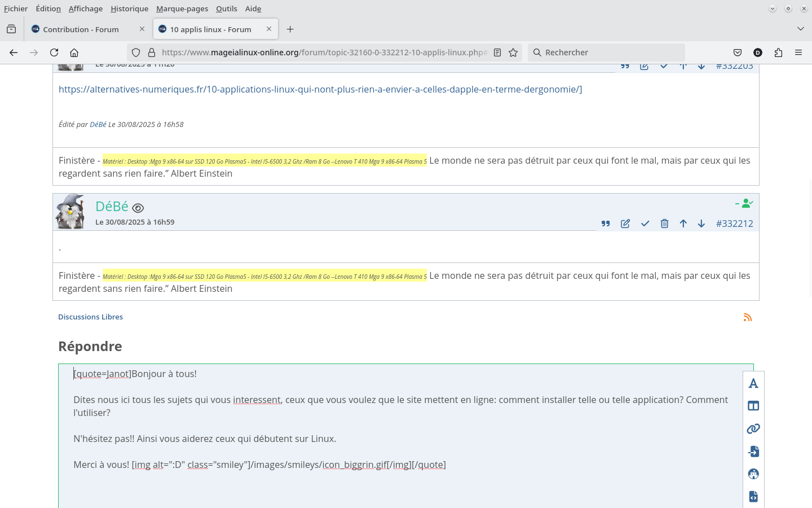Open the Firefox View tab list icon

click(11, 29)
